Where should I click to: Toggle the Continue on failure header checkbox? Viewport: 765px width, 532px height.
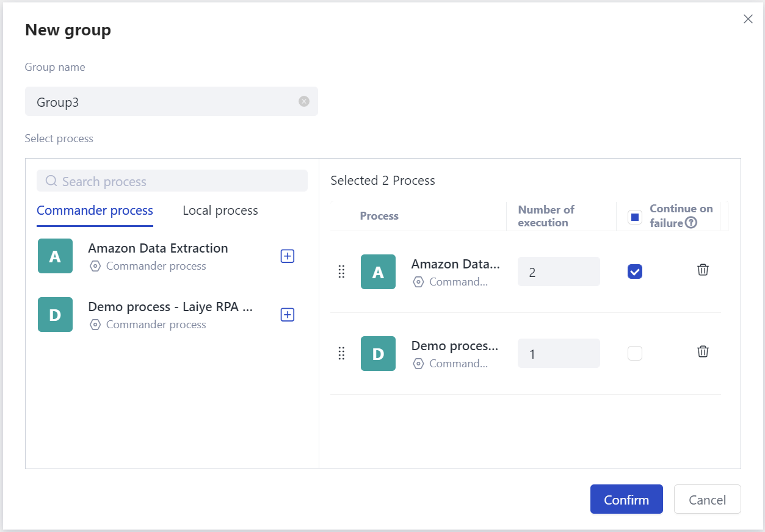[x=635, y=217]
